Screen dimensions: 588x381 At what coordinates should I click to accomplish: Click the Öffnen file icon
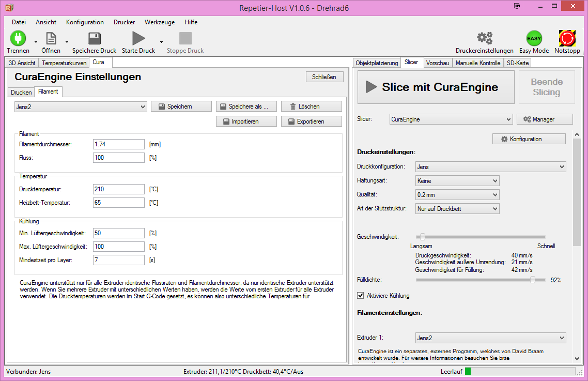(x=51, y=38)
